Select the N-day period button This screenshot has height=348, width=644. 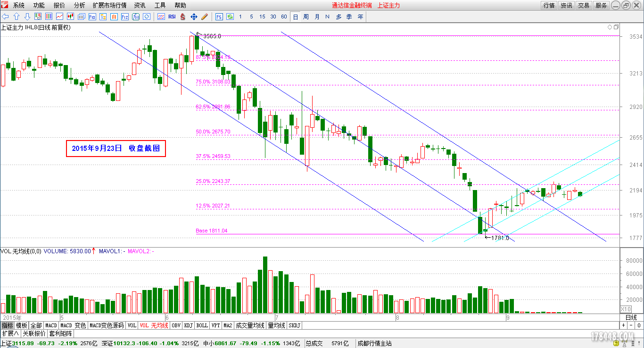328,17
